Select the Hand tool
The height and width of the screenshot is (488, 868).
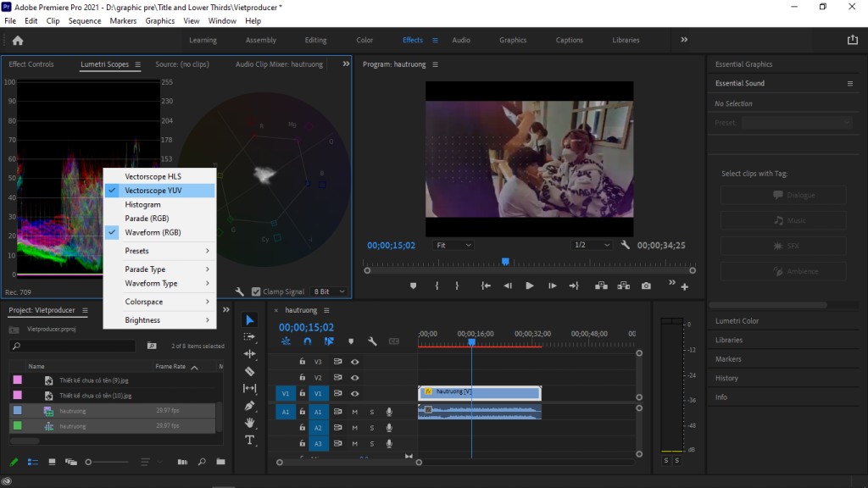[250, 423]
